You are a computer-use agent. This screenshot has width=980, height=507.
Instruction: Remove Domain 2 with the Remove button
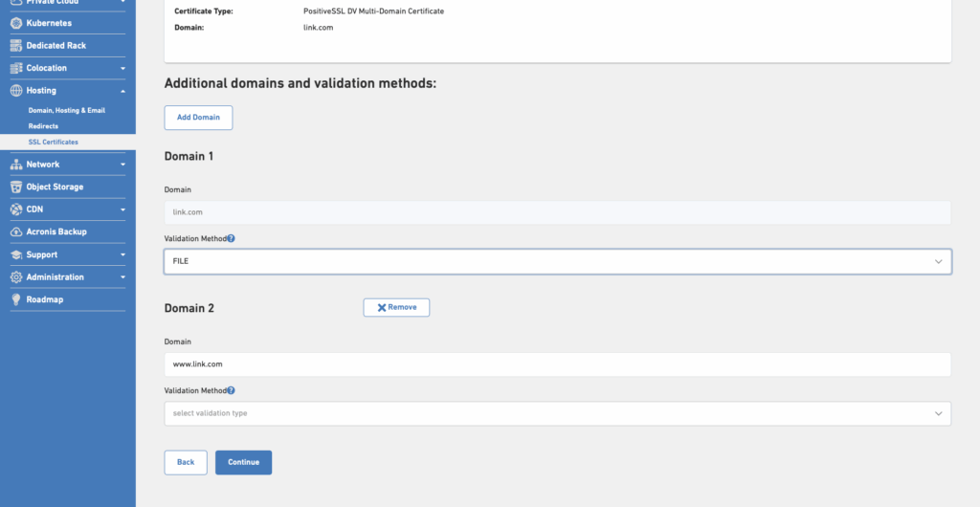click(x=396, y=307)
